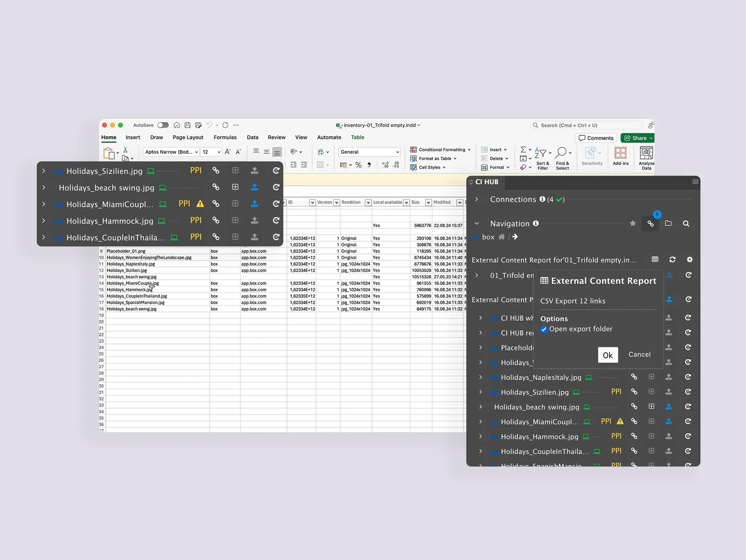Open Cell Styles menu
Viewport: 746px width, 560px height.
click(428, 167)
